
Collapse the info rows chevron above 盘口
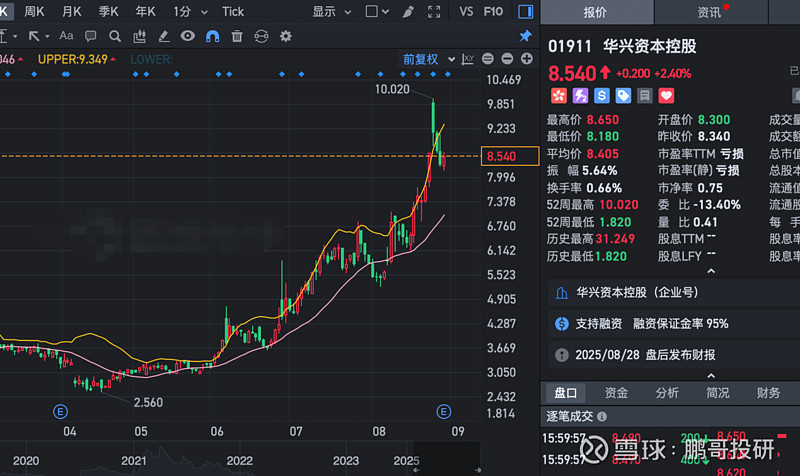[711, 375]
